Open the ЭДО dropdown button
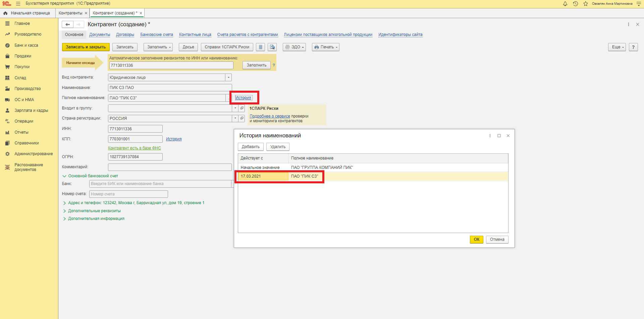Image resolution: width=644 pixels, height=319 pixels. tap(294, 47)
